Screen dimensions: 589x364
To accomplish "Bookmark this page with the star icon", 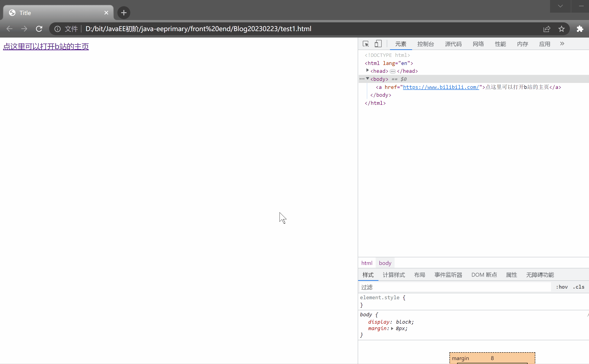I will click(x=562, y=29).
